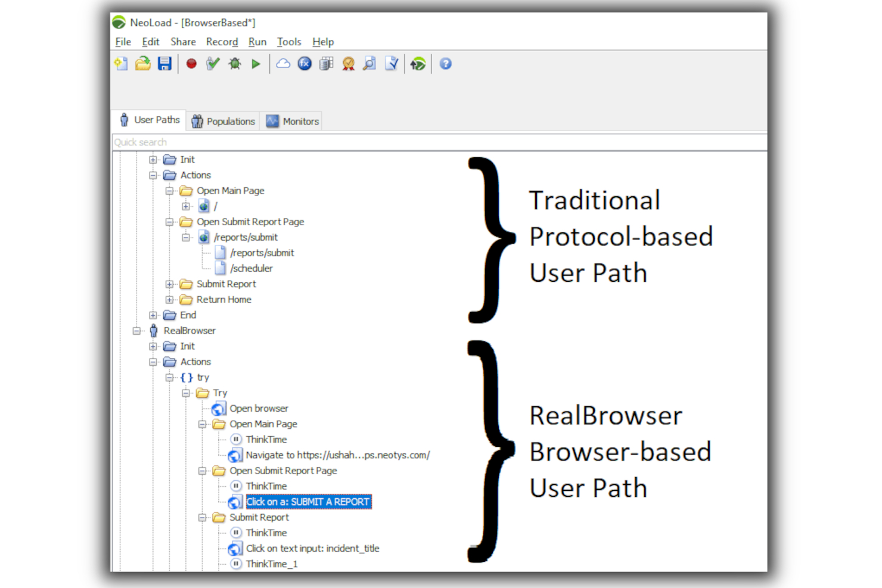
Task: Collapse the Open Main Page folder
Action: coord(170,191)
